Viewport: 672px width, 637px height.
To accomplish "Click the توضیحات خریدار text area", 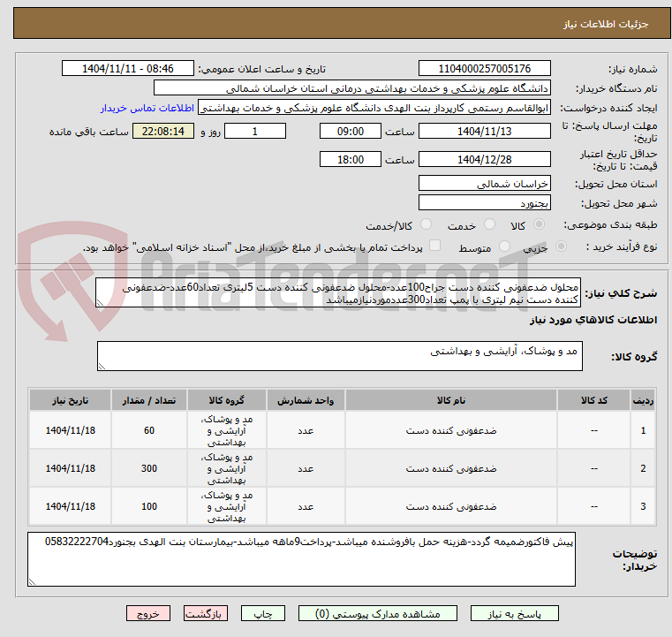I will [x=301, y=559].
